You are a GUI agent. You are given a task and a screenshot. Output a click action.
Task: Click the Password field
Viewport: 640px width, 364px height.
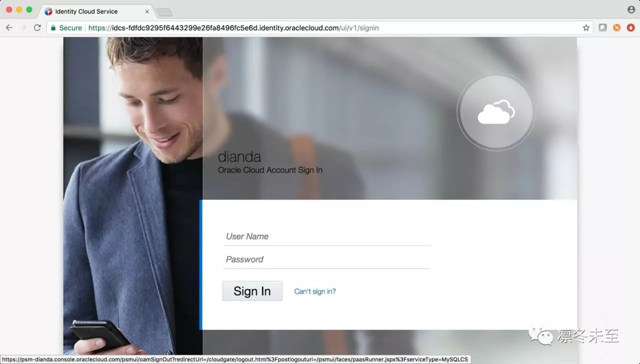tap(326, 259)
